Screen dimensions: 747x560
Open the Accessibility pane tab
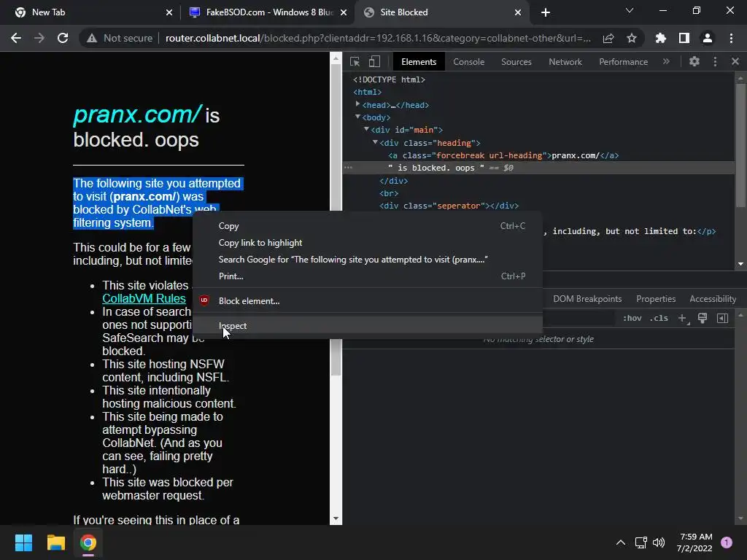point(713,299)
